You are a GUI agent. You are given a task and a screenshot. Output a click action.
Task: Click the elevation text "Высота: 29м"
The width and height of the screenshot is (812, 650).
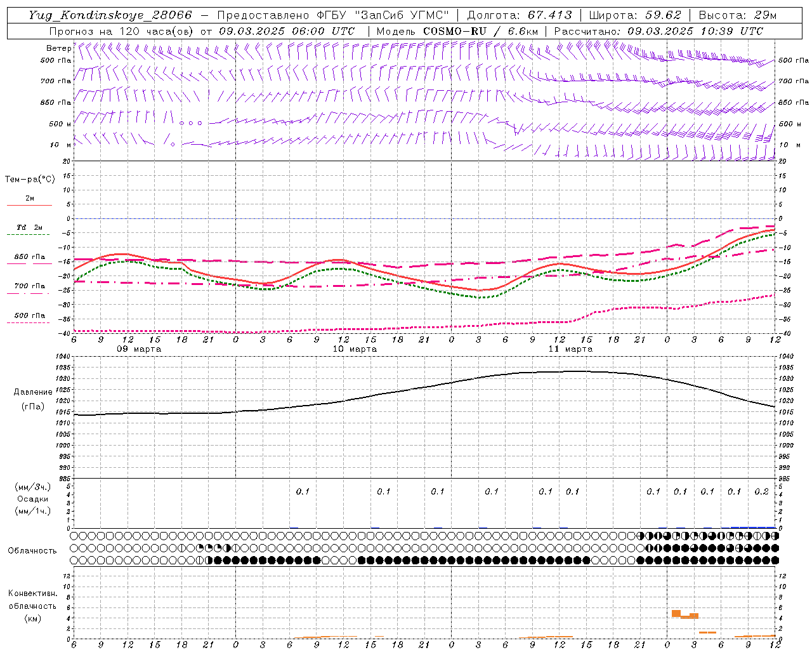pos(738,15)
